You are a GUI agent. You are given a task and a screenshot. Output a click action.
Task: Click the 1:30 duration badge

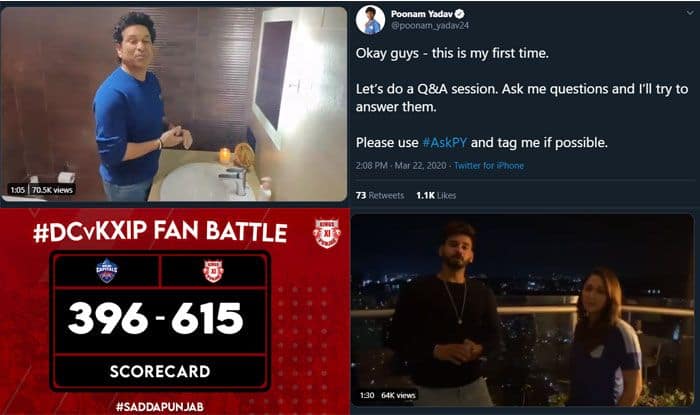pos(367,395)
